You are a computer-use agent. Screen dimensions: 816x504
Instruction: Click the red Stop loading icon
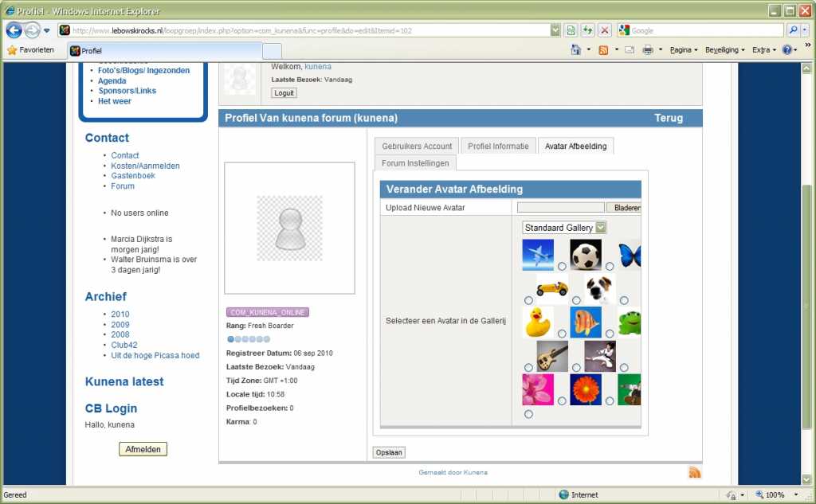pyautogui.click(x=605, y=30)
